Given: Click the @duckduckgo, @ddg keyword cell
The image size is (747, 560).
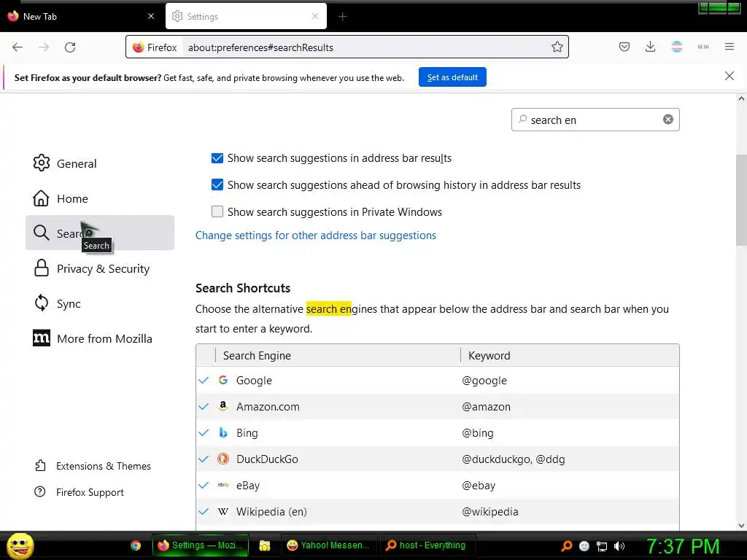Looking at the screenshot, I should click(x=513, y=459).
